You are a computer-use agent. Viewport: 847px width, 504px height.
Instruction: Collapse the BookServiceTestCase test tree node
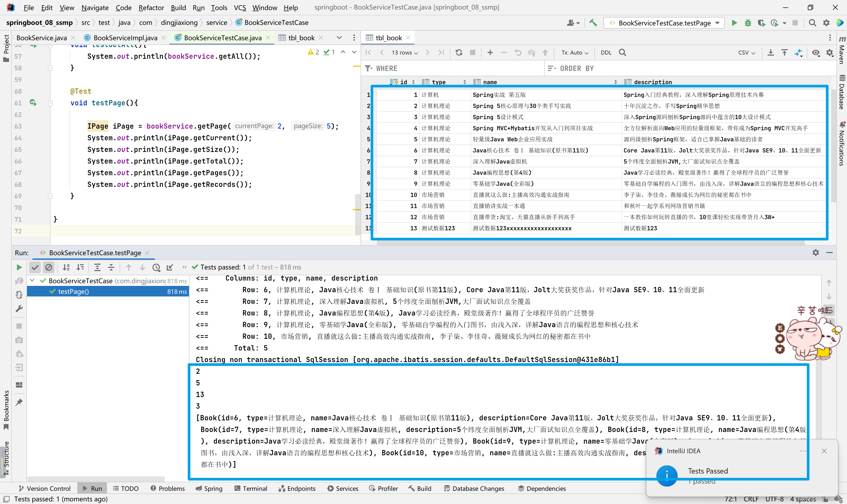click(32, 281)
